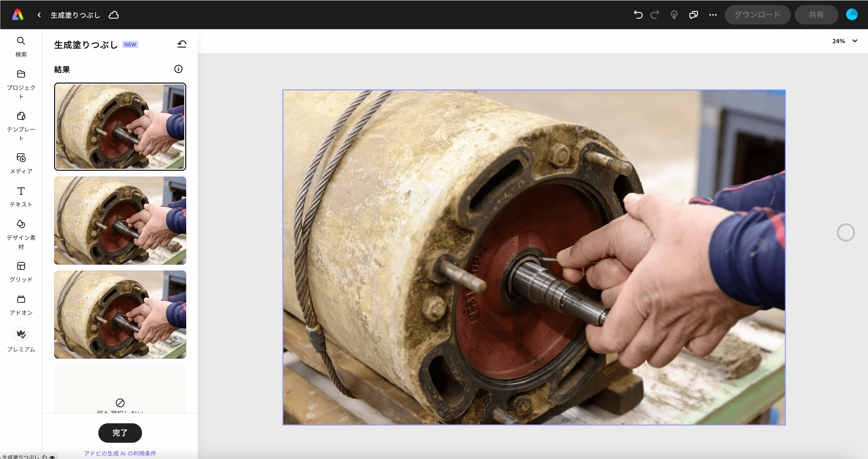Select the second generated result thumbnail
Screen dimensions: 868x459
point(120,221)
